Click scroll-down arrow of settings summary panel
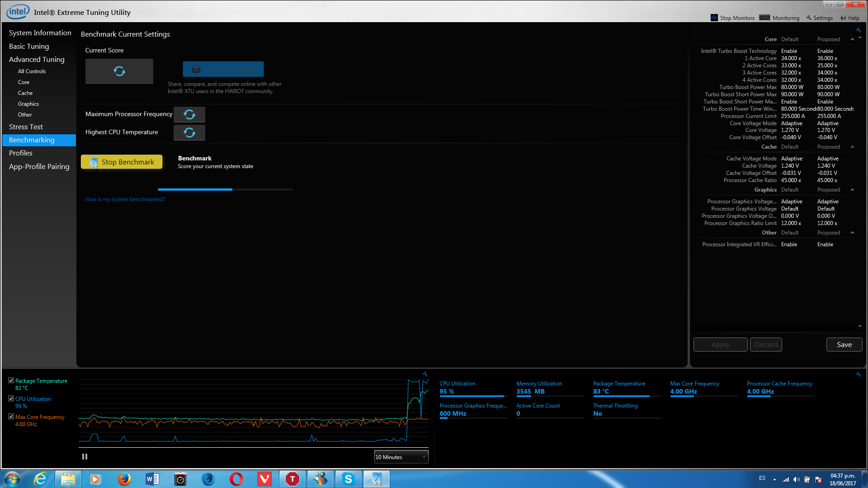Screen dimensions: 868x488 tap(860, 326)
